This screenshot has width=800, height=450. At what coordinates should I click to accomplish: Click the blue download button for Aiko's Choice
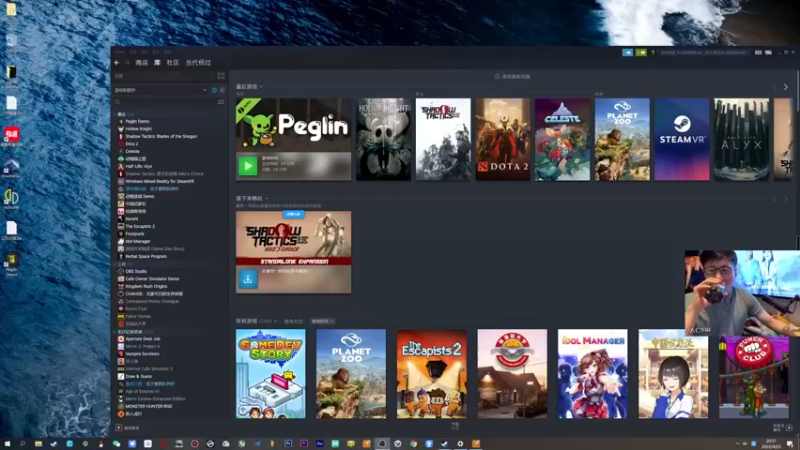(x=248, y=279)
